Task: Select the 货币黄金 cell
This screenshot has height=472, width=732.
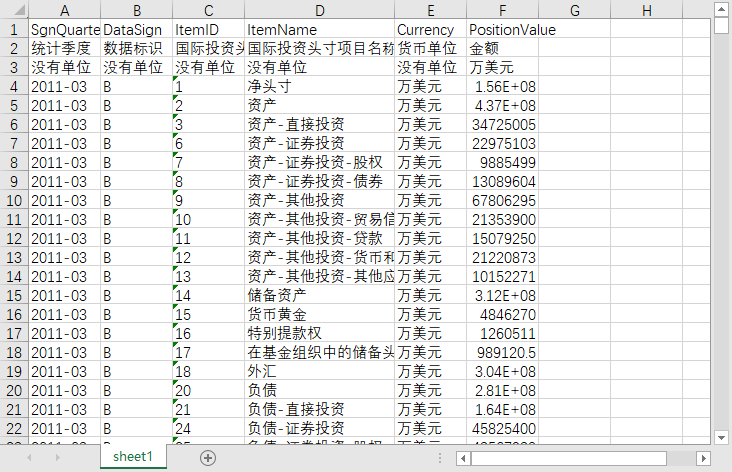Action: click(x=320, y=315)
